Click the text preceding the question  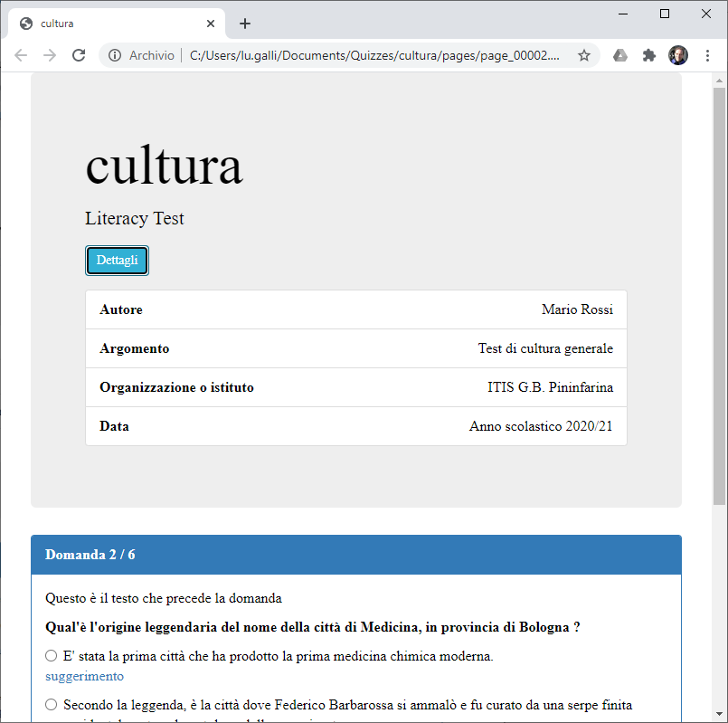click(164, 598)
